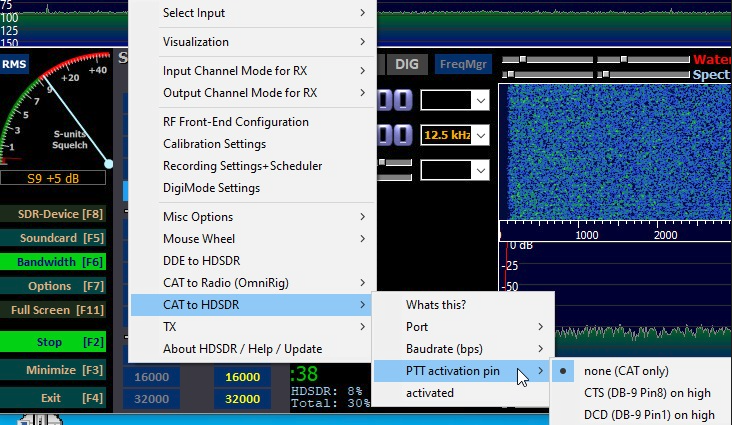This screenshot has height=425, width=732.
Task: Click the Minimize [F3] button
Action: [x=53, y=370]
